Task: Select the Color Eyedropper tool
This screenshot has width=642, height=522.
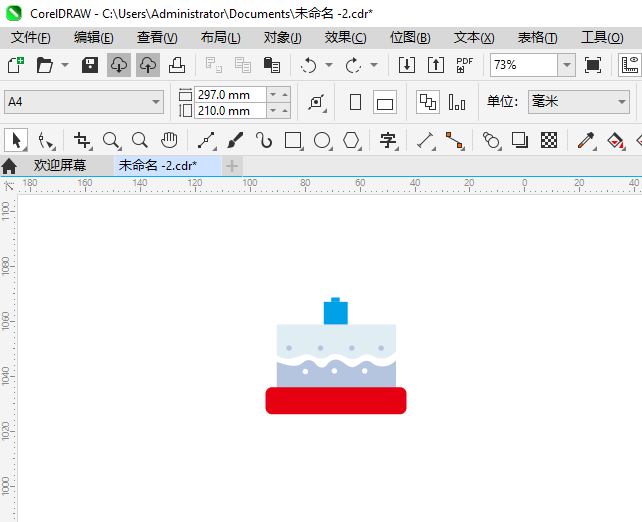Action: [x=586, y=140]
